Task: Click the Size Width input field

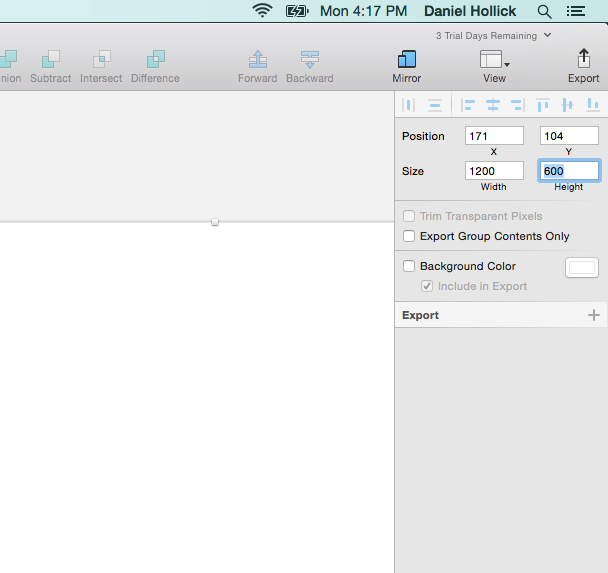Action: (x=494, y=171)
